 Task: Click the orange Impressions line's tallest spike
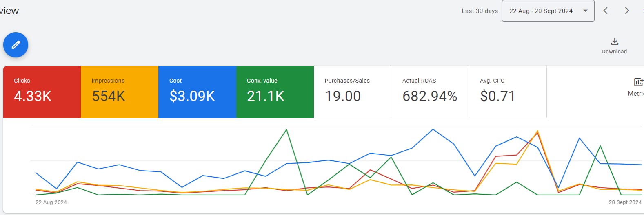tap(537, 131)
